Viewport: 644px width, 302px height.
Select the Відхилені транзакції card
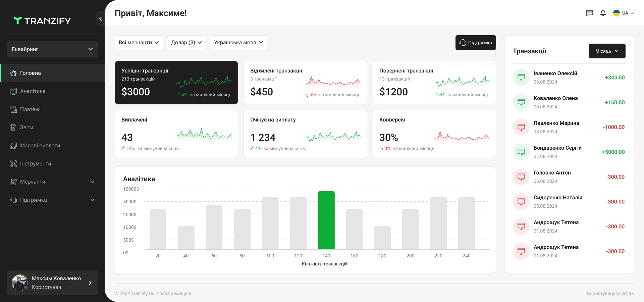point(305,83)
